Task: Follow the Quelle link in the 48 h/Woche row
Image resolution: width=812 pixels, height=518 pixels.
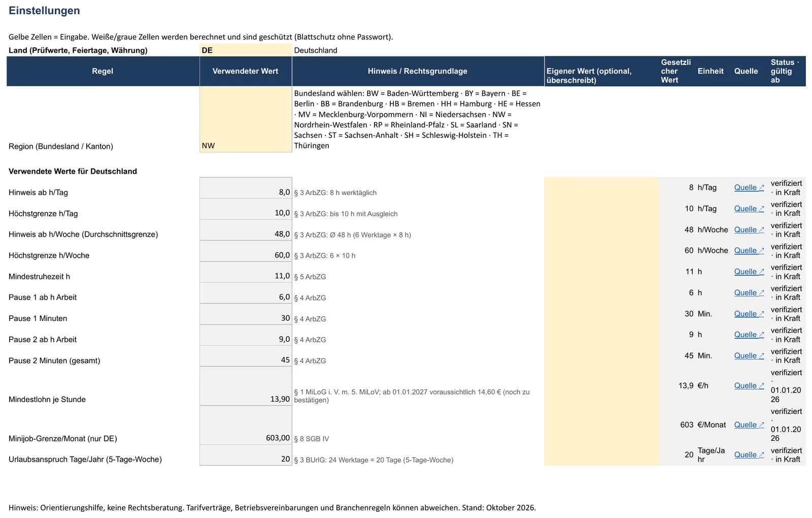Action: pyautogui.click(x=749, y=230)
